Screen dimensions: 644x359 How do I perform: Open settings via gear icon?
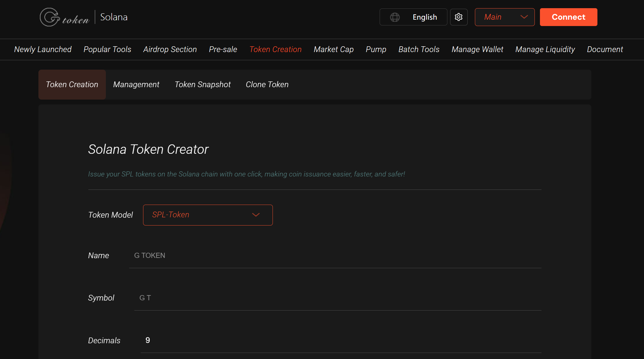point(459,17)
